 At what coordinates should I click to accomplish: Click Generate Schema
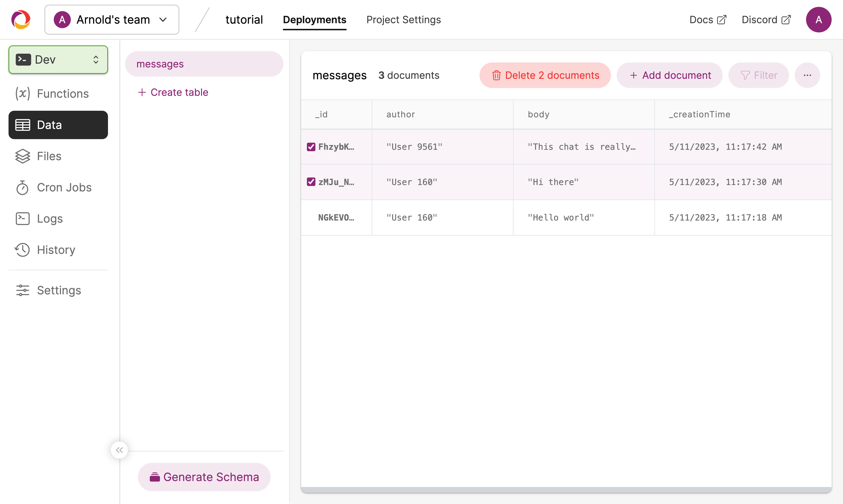click(204, 477)
